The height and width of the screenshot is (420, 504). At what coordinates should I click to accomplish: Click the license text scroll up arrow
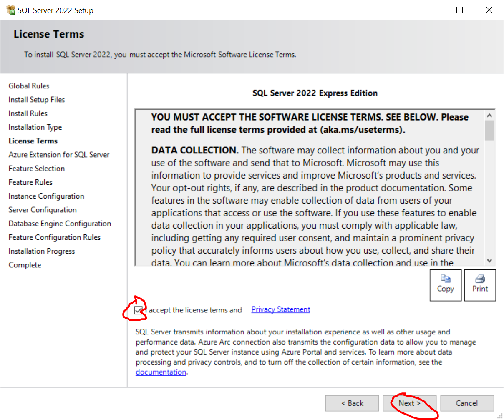tap(490, 116)
